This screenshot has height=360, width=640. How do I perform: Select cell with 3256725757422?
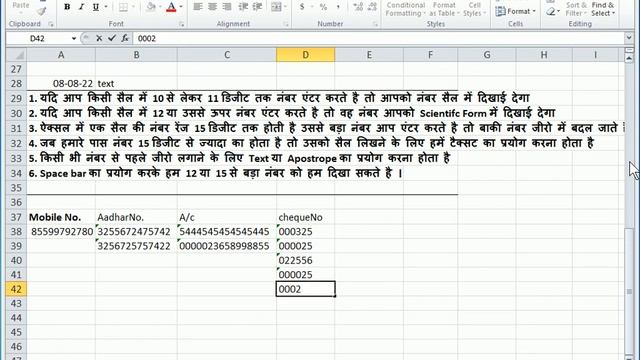click(136, 246)
